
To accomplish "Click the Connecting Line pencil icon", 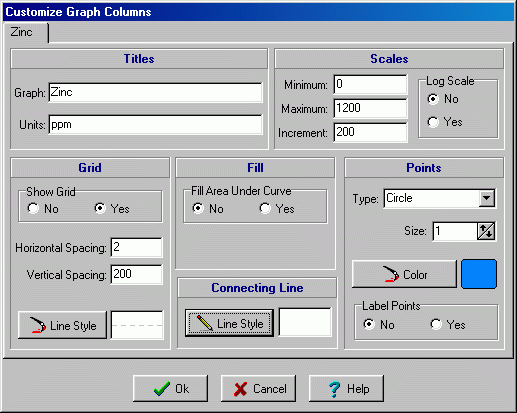I will pyautogui.click(x=205, y=323).
